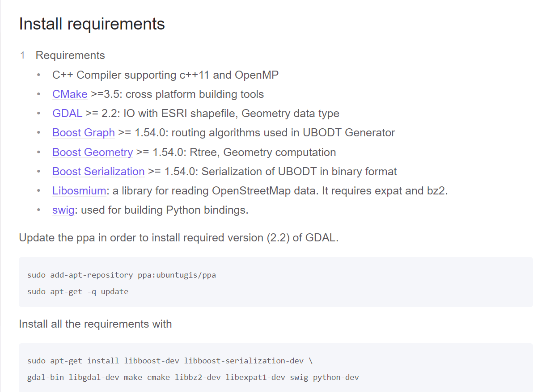Click the 'Requirements' numbered list item
The height and width of the screenshot is (392, 546).
point(70,55)
